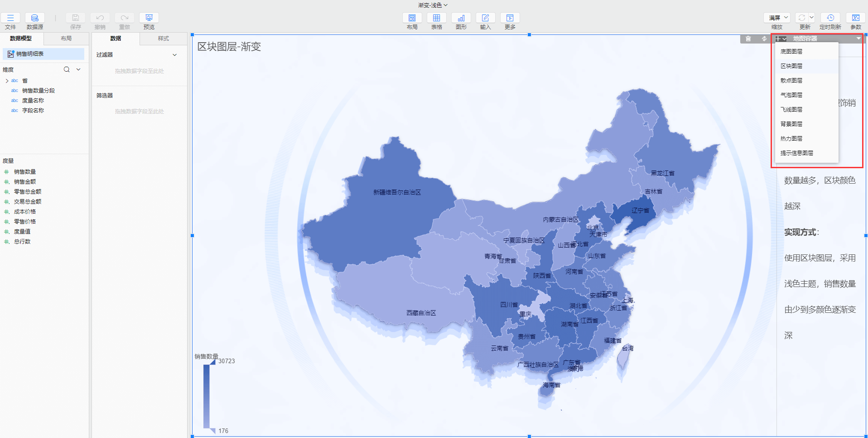868x438 pixels.
Task: Select 热力图层 from the layer menu
Action: click(791, 138)
